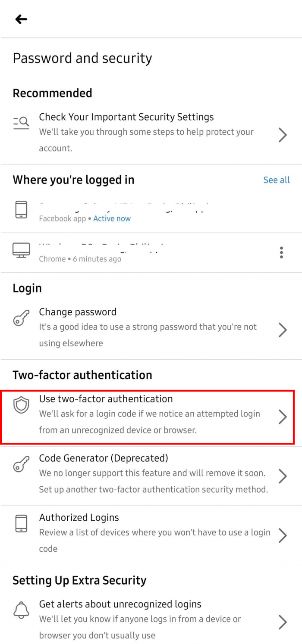Tap the bell icon for login alerts

[x=21, y=610]
